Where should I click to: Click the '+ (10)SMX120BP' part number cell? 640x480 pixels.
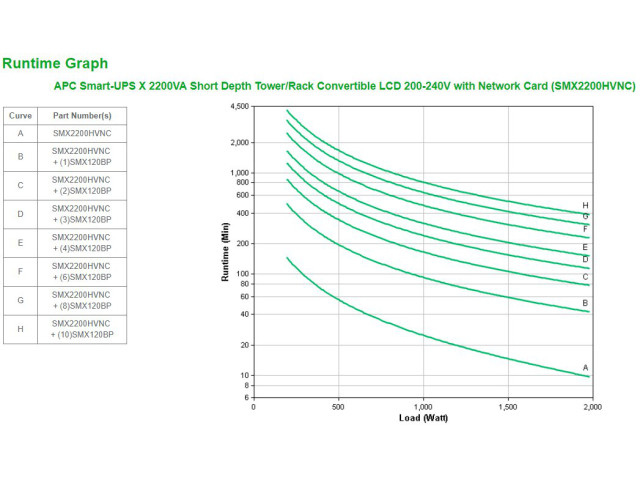tap(82, 329)
